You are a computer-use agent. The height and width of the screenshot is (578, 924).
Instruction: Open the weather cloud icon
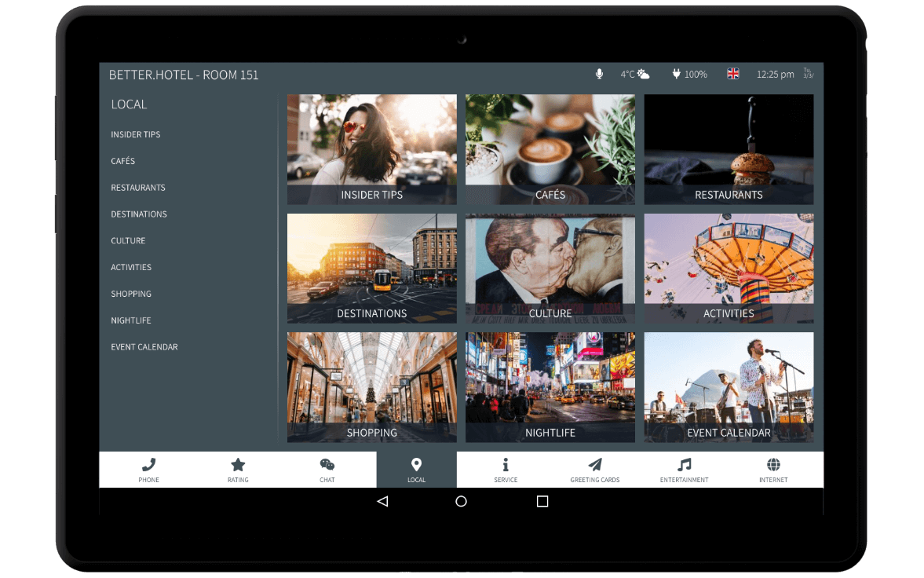click(x=644, y=74)
